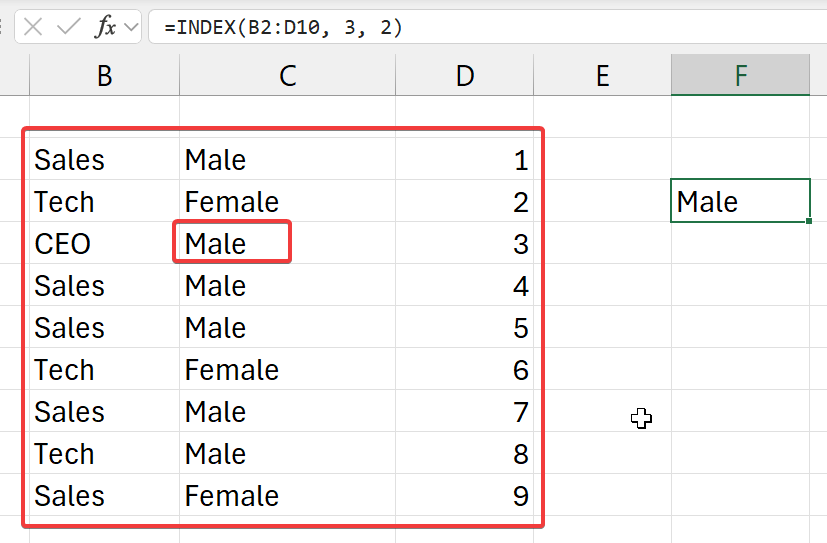Screen dimensions: 827x543
Task: Click the red-outlined Male cell beside CEO
Action: (x=232, y=243)
